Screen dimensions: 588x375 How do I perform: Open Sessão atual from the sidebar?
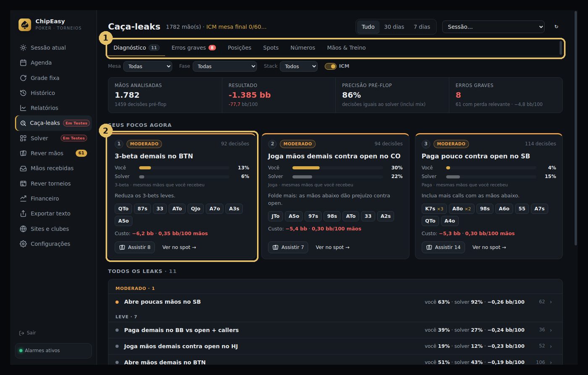[x=53, y=47]
